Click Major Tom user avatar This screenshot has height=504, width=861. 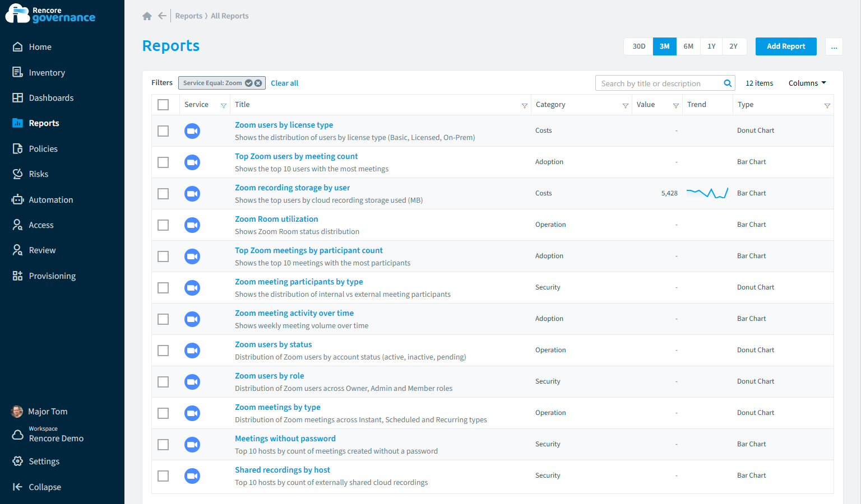pos(17,412)
